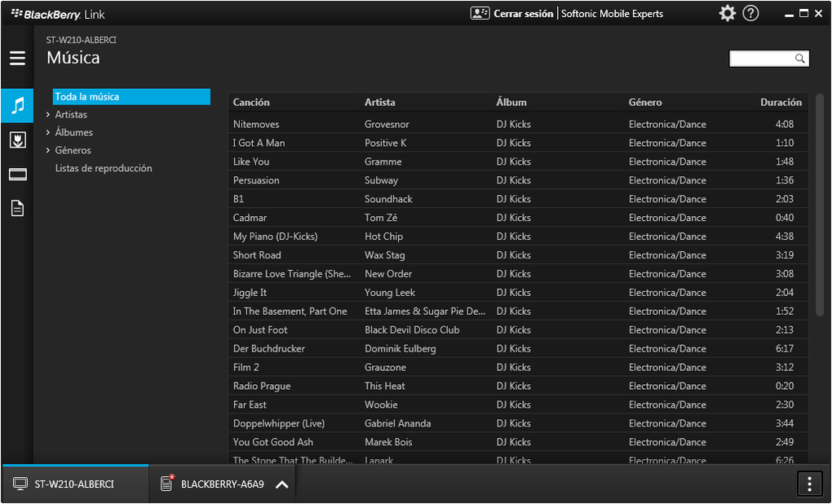This screenshot has width=832, height=504.
Task: Click the search magnifier icon
Action: tap(799, 59)
